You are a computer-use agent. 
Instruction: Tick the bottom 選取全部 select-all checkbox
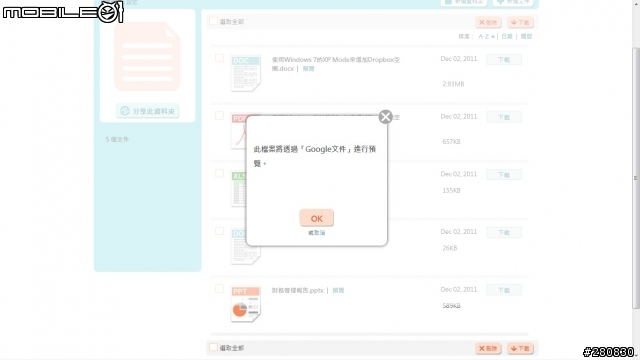(x=213, y=347)
